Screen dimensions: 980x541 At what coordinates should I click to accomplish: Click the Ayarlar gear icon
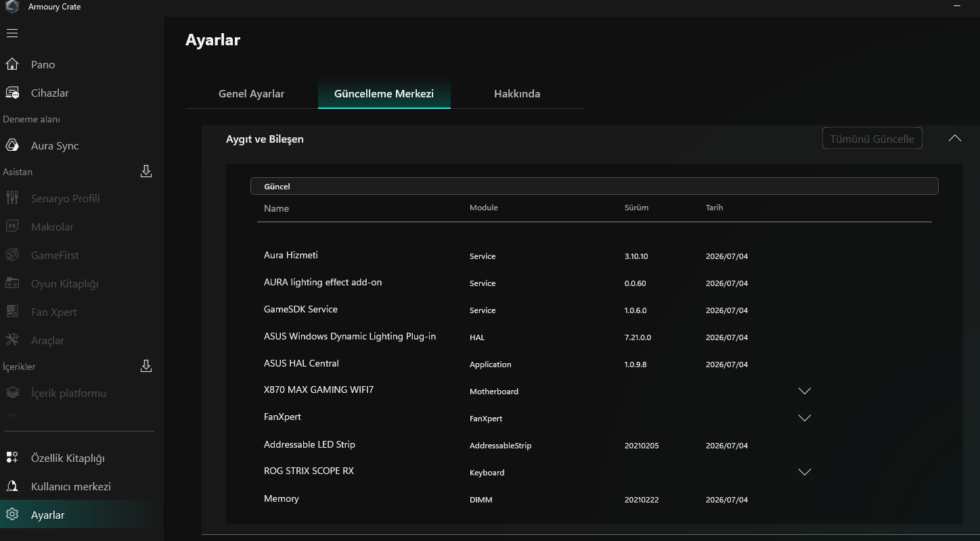click(12, 515)
